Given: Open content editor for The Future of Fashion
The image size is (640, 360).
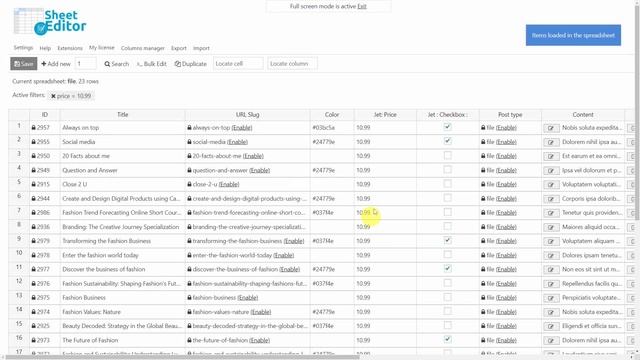Looking at the screenshot, I should (551, 340).
